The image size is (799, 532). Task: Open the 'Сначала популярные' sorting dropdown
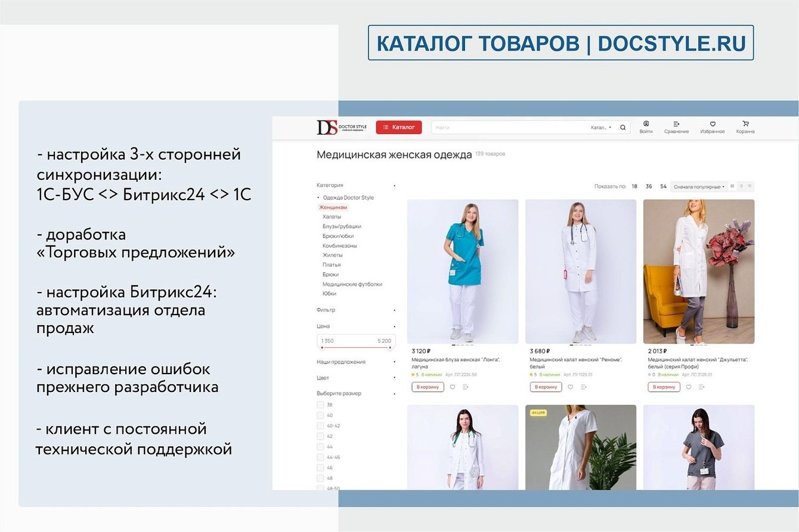[699, 186]
